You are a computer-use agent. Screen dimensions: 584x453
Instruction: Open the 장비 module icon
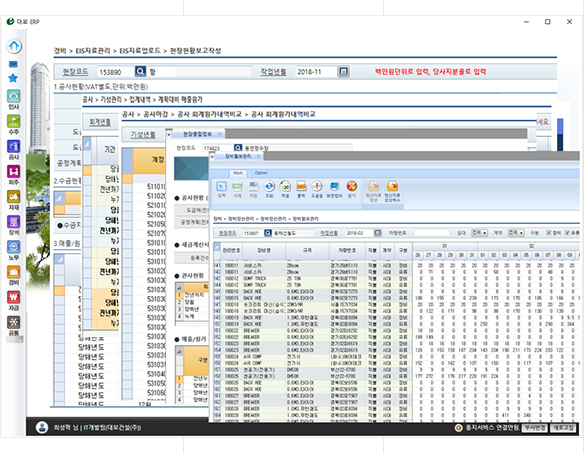13,222
